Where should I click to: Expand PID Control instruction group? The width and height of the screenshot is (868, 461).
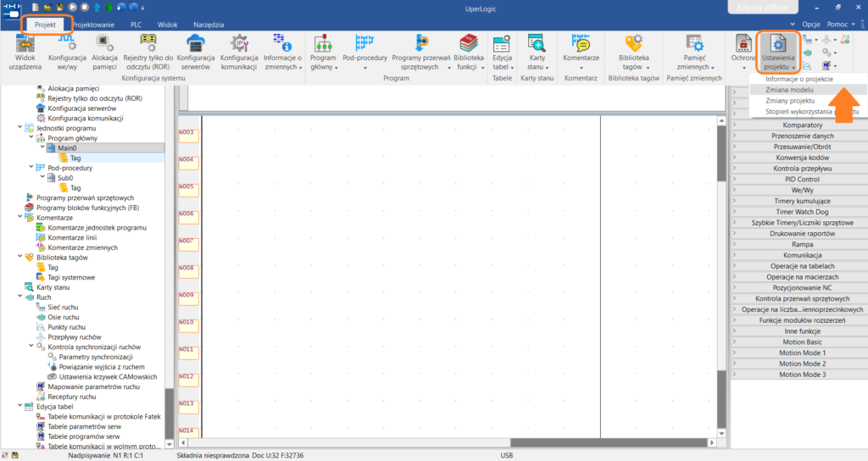point(799,180)
